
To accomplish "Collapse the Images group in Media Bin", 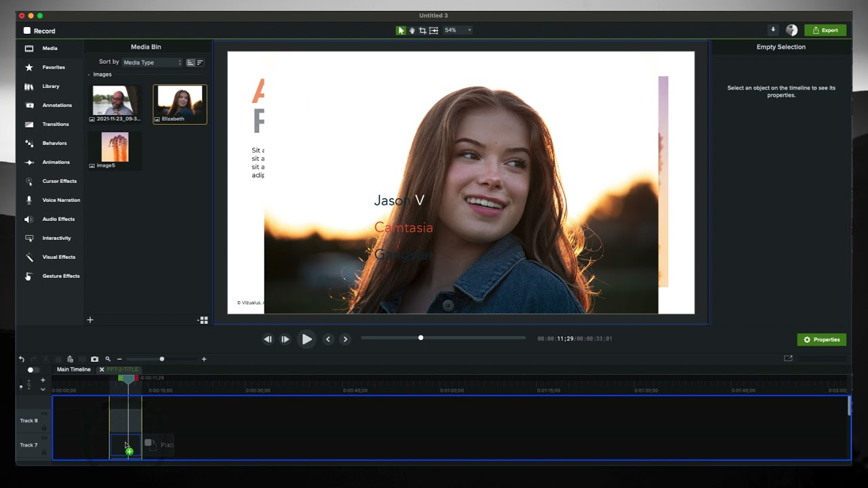I will coord(89,75).
